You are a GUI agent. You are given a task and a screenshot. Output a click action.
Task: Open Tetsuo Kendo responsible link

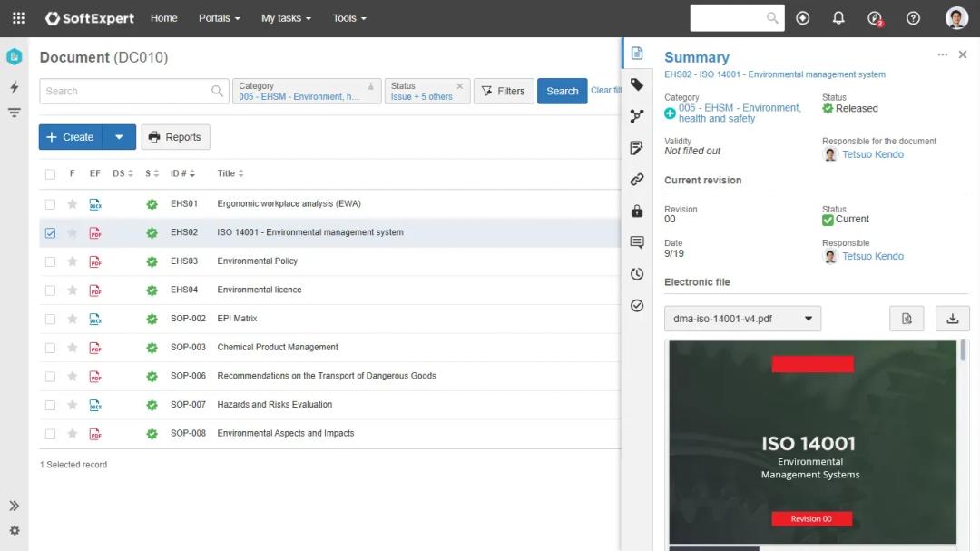[872, 154]
